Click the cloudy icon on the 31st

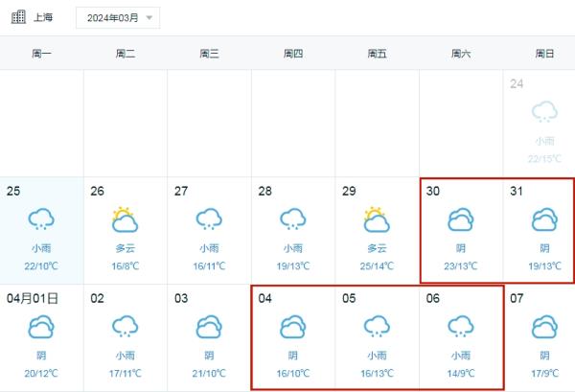point(544,221)
